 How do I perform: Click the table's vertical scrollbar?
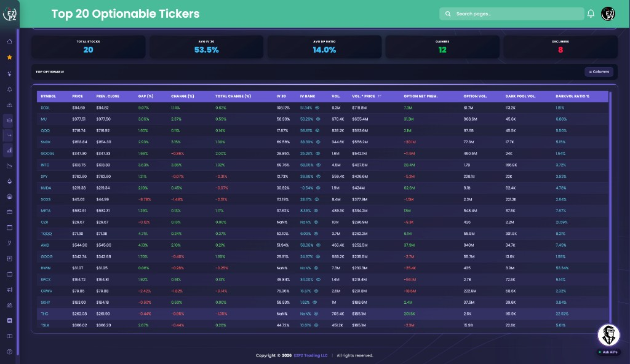click(610, 207)
